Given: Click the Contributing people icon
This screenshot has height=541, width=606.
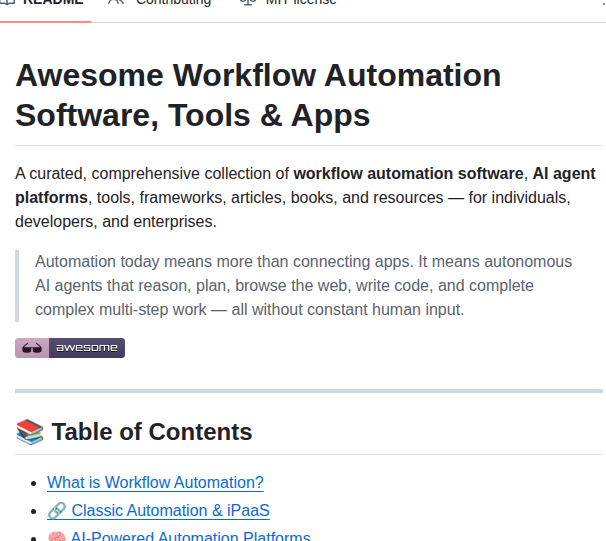Looking at the screenshot, I should (116, 2).
